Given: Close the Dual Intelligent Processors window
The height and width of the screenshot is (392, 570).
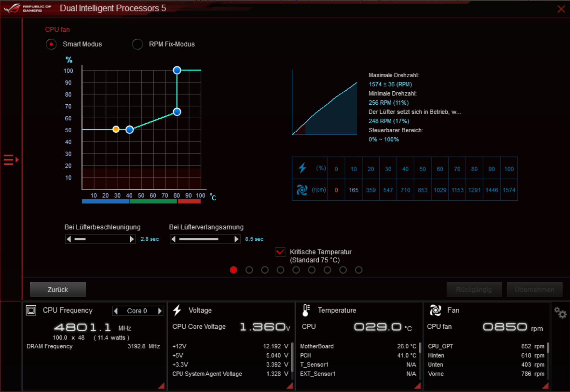Looking at the screenshot, I should pos(561,9).
